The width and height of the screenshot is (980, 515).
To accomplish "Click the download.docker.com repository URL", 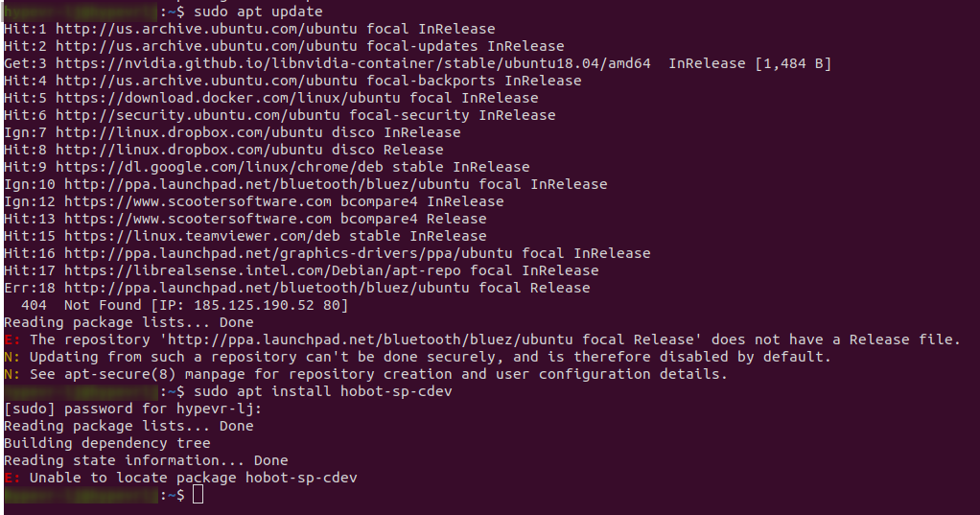I will (x=228, y=98).
